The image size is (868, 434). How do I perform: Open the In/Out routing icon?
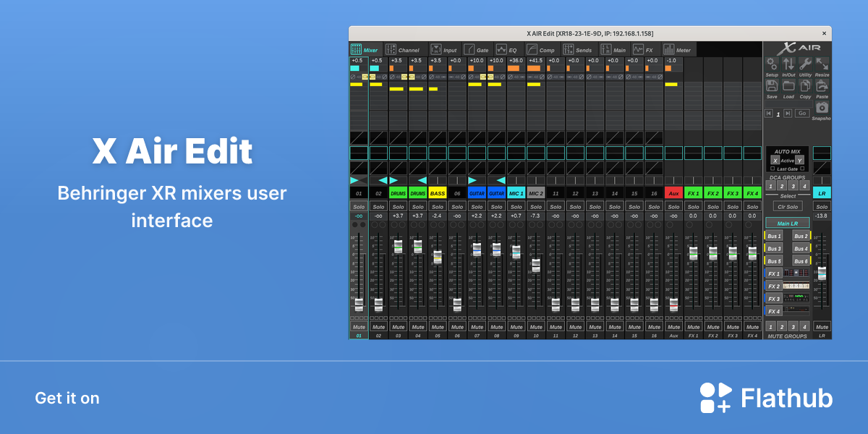tap(788, 64)
